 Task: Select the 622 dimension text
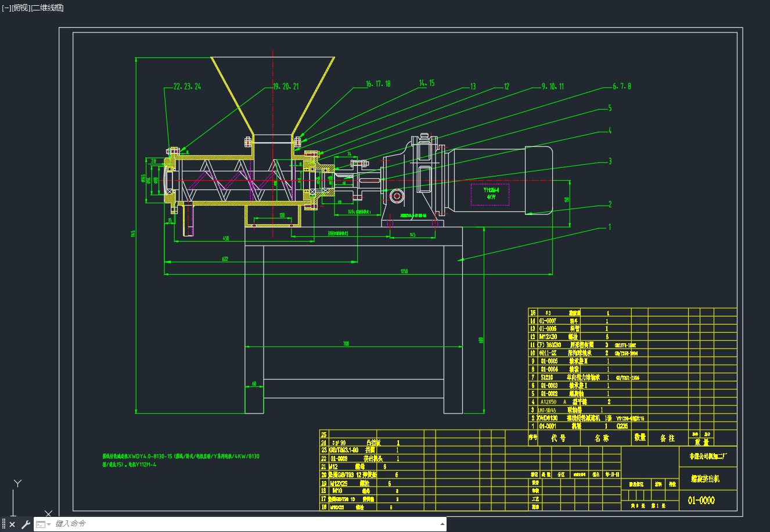click(225, 259)
